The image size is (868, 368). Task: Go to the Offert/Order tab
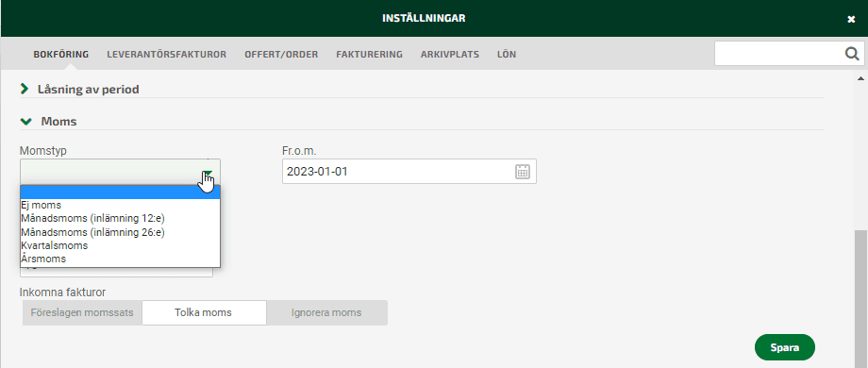pos(281,54)
